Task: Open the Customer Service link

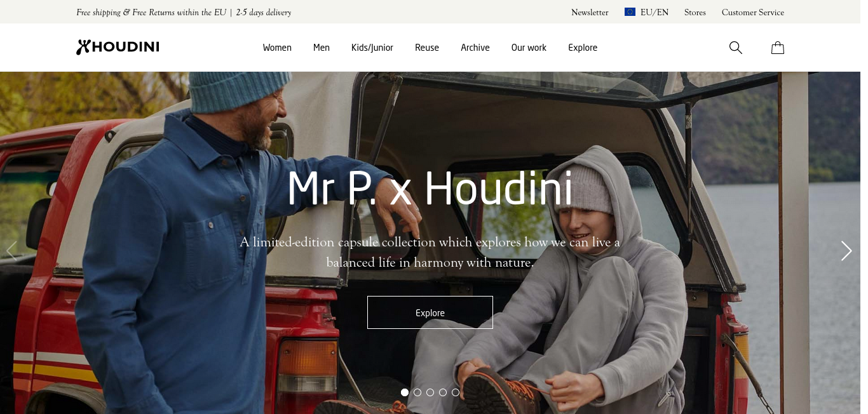Action: [753, 12]
